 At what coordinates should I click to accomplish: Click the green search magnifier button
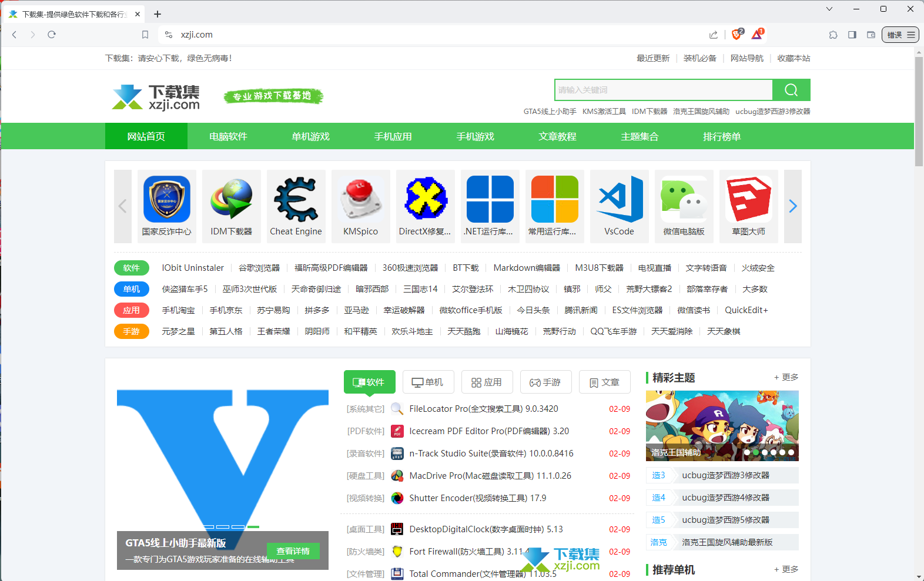pos(791,90)
